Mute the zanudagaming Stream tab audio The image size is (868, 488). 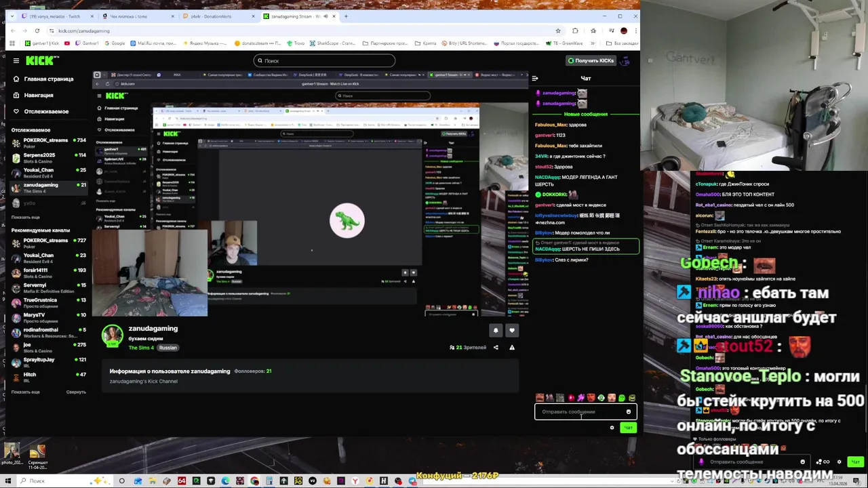[325, 16]
